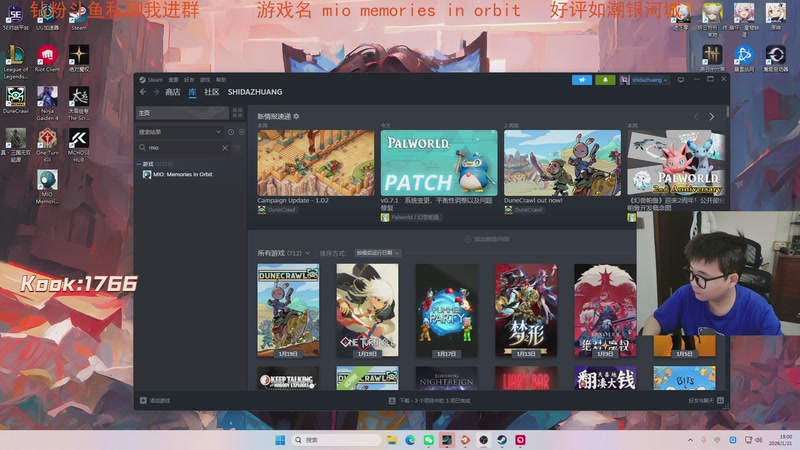Open File Explorer from the taskbar
Image resolution: width=800 pixels, height=450 pixels.
coord(392,440)
